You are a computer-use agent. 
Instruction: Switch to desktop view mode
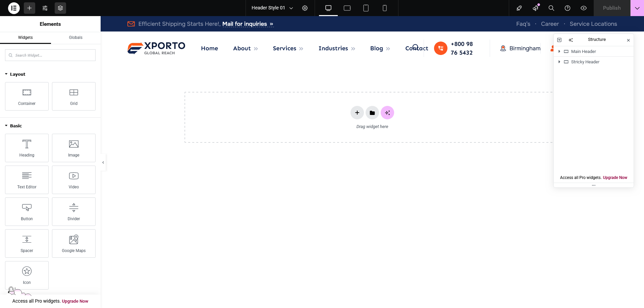click(328, 8)
